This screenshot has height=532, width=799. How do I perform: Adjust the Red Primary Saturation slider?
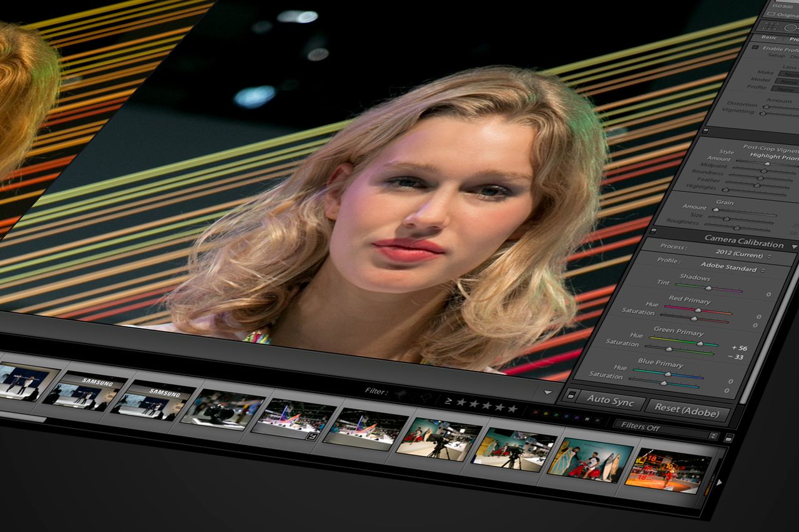coord(694,318)
